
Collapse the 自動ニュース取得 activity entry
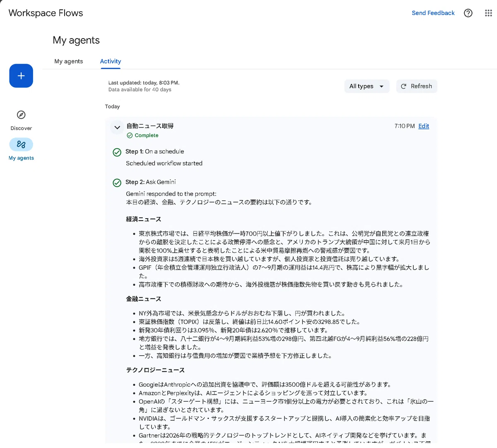(117, 127)
